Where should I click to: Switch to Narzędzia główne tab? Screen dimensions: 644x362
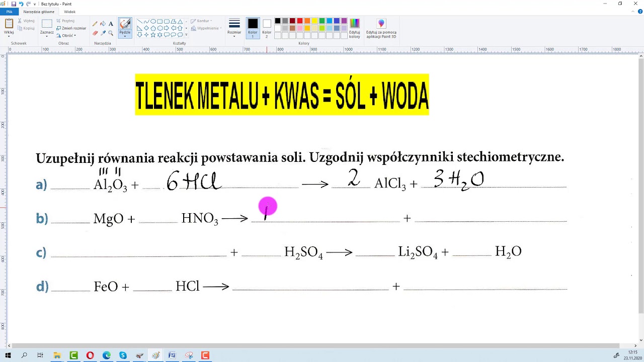click(39, 12)
